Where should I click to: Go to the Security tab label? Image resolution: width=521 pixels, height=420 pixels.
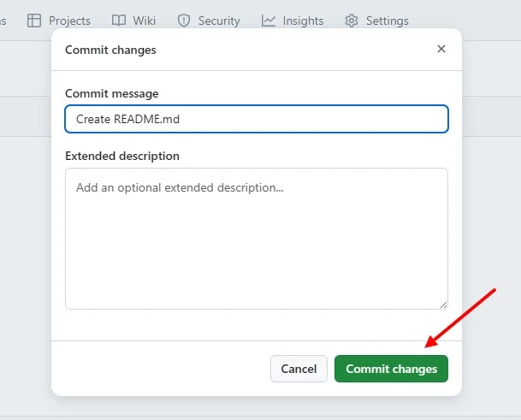point(219,21)
